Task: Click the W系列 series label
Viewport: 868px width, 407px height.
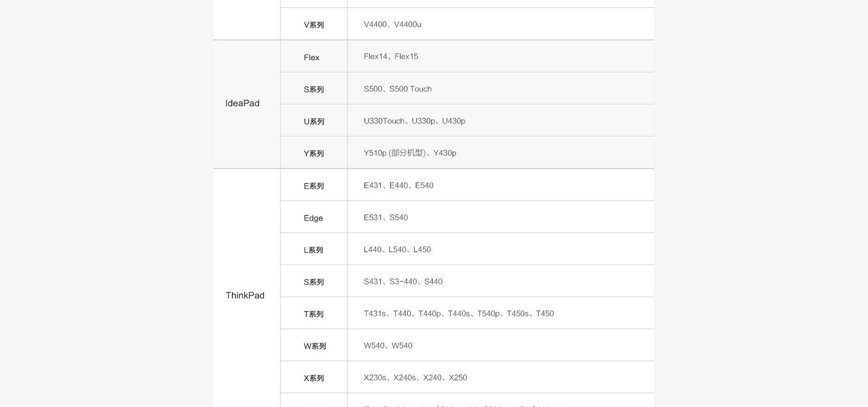Action: pyautogui.click(x=315, y=346)
